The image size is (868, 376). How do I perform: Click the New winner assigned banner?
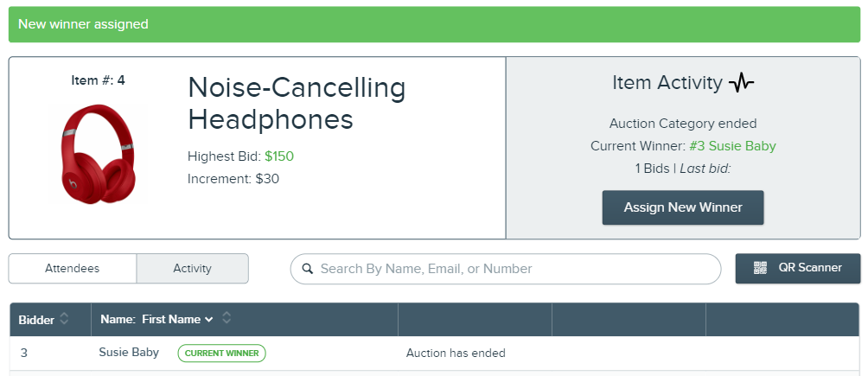point(435,24)
